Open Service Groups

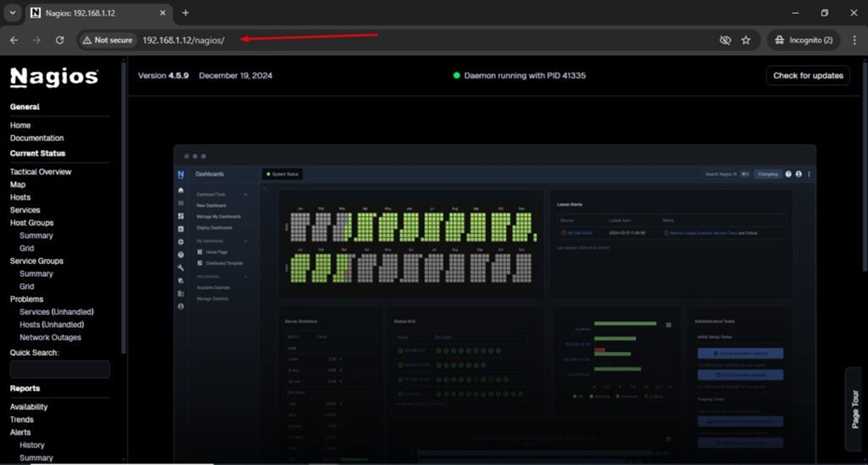(36, 261)
